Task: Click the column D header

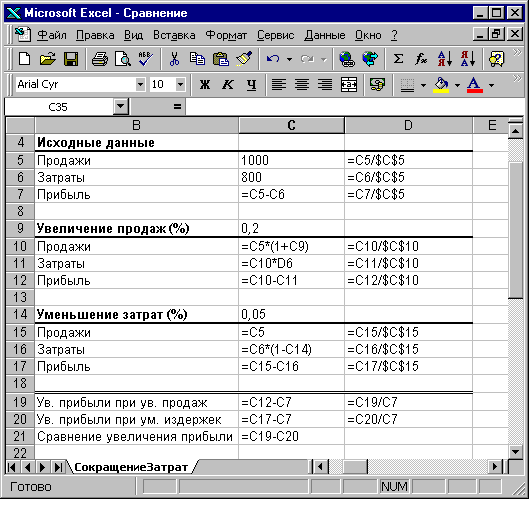Action: click(x=408, y=125)
